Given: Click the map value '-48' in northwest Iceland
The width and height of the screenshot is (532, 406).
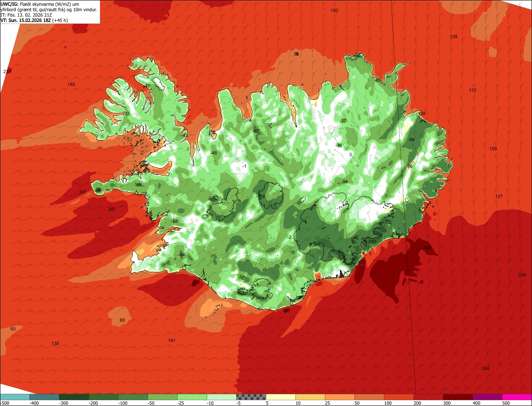Looking at the screenshot, I should (x=214, y=153).
